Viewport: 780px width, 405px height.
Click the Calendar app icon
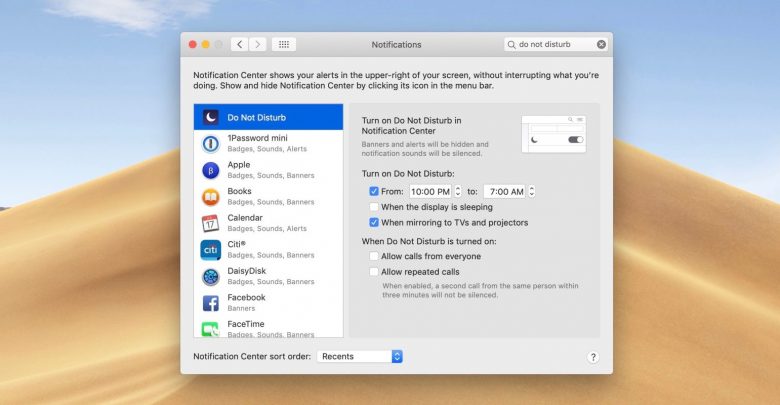[211, 223]
